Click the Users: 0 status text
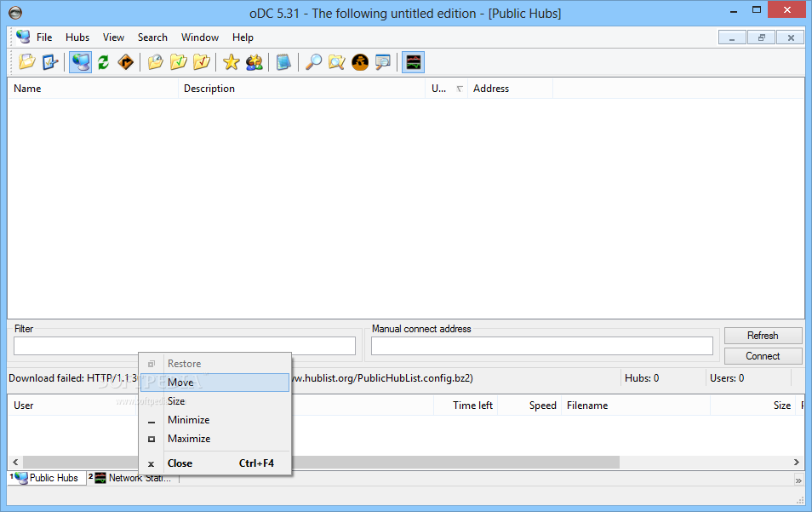The height and width of the screenshot is (512, 812). 727,378
